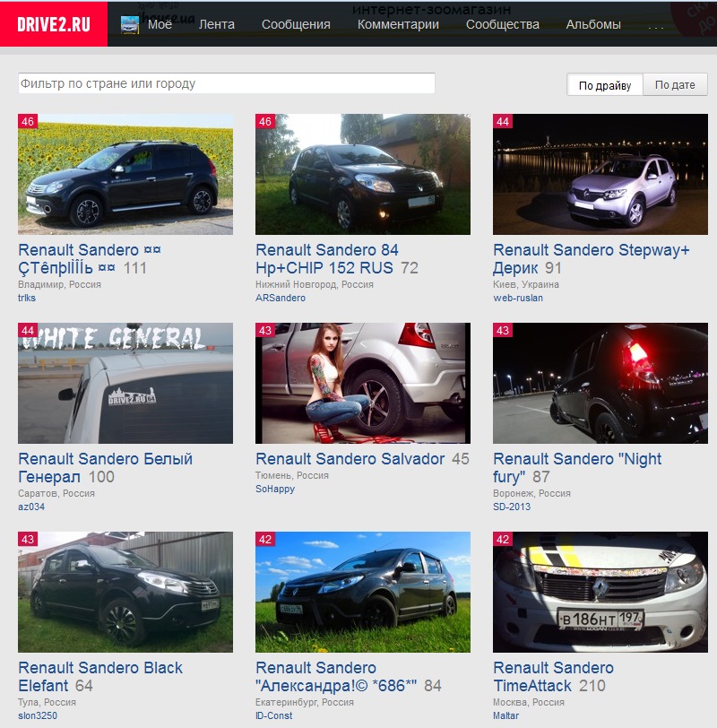Open the TimeAttack front bumper photo
This screenshot has height=728, width=717.
(600, 592)
